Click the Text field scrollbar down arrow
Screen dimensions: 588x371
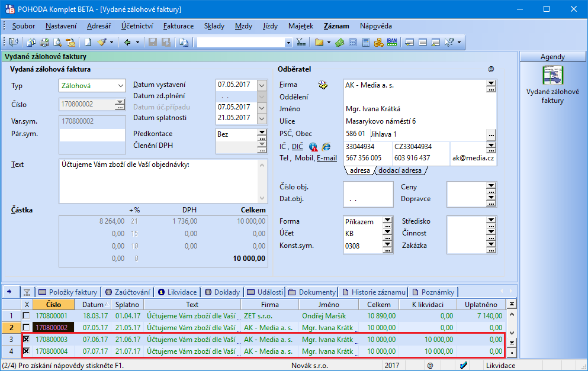(262, 198)
